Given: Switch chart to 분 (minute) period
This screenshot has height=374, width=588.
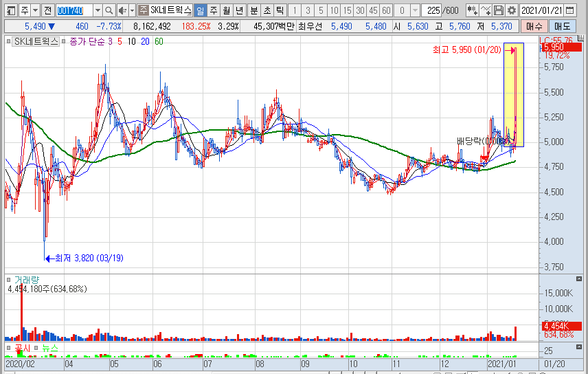Looking at the screenshot, I should pos(253,10).
